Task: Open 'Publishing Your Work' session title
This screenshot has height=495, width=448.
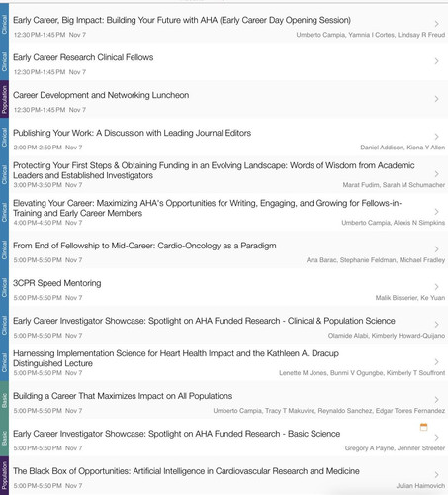Action: point(132,133)
